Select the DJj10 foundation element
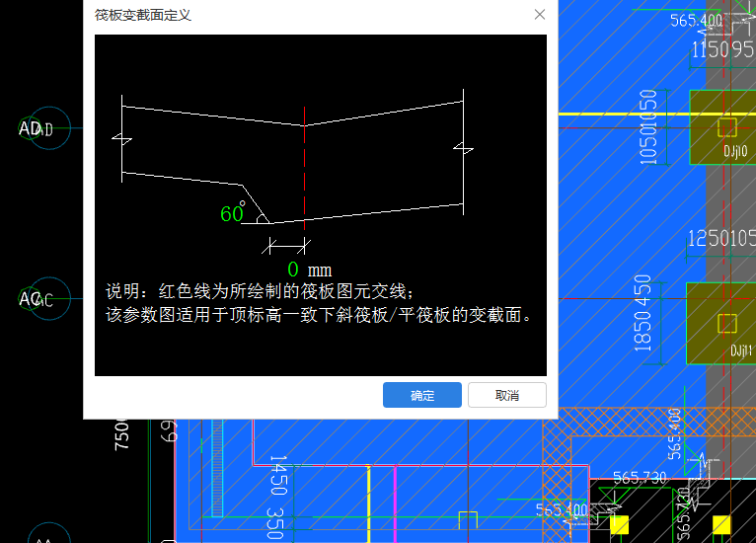 (x=722, y=127)
